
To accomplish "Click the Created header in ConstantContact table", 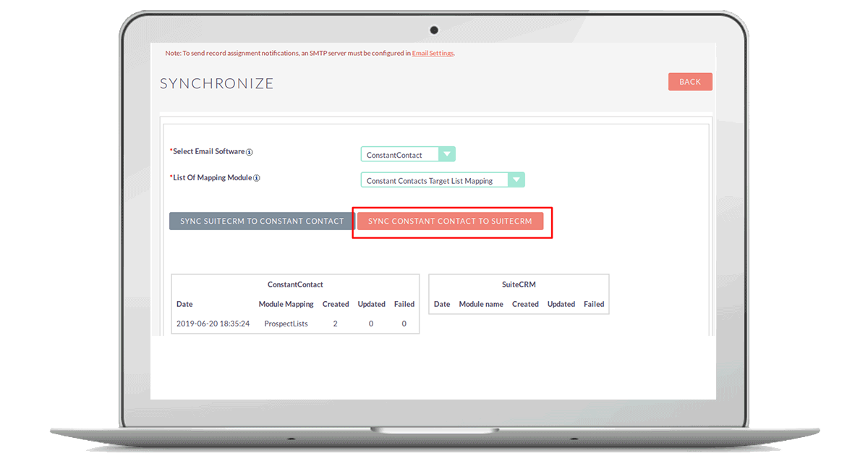I will click(336, 304).
